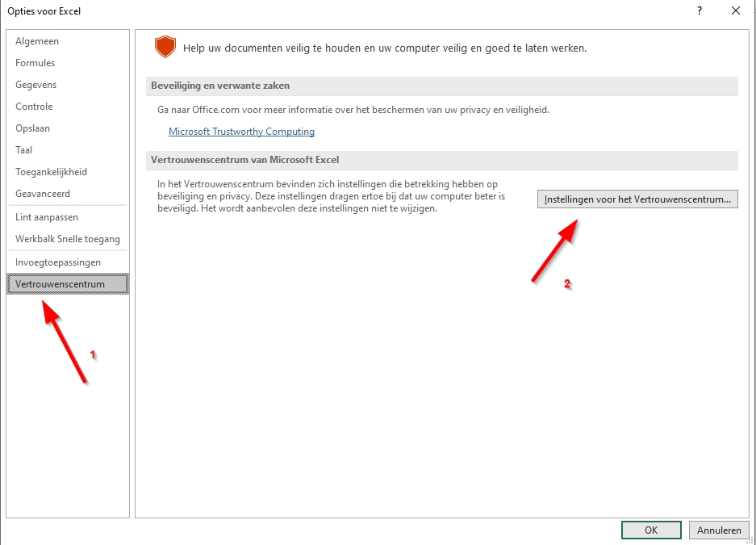
Task: Confirm the dialog with OK
Action: [651, 530]
